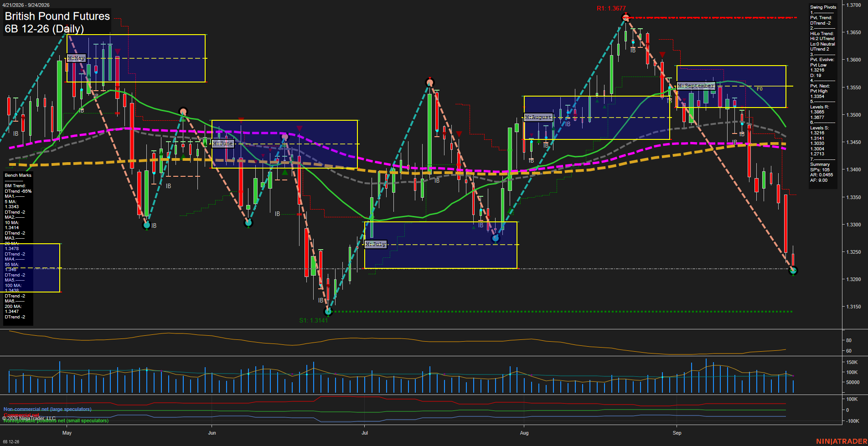The image size is (868, 446).
Task: Click the M:May monthly range label
Action: tap(76, 58)
